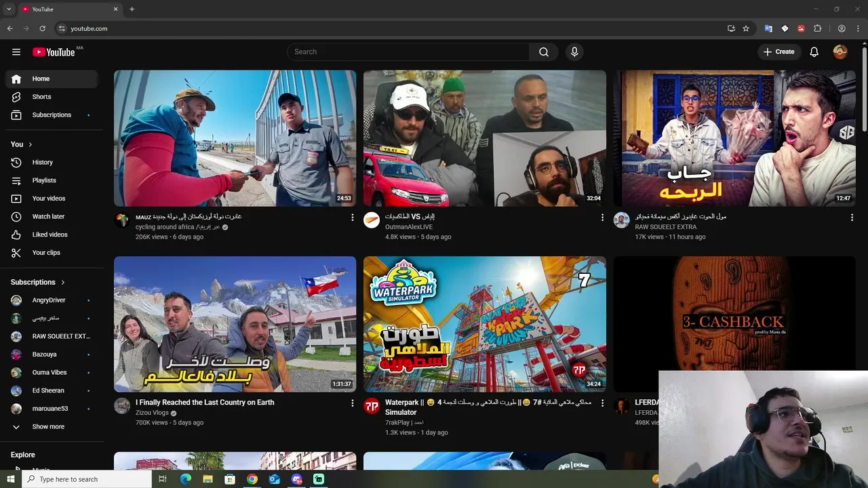This screenshot has height=488, width=868.
Task: Reload the page
Action: [x=42, y=28]
